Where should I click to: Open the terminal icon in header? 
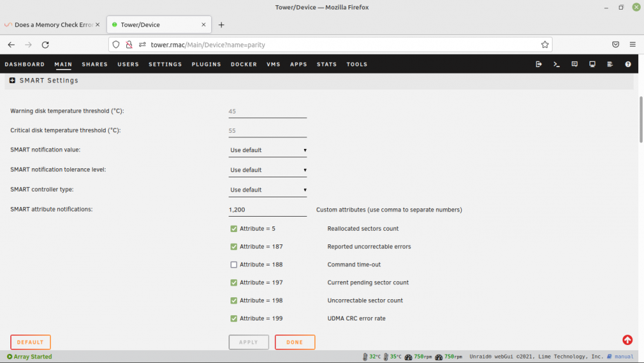(x=556, y=64)
